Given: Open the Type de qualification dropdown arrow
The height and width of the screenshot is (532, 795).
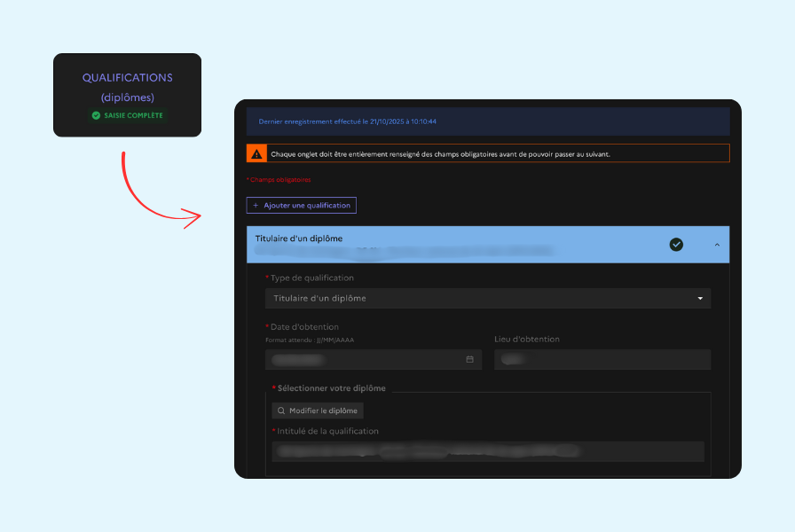Looking at the screenshot, I should (x=700, y=299).
